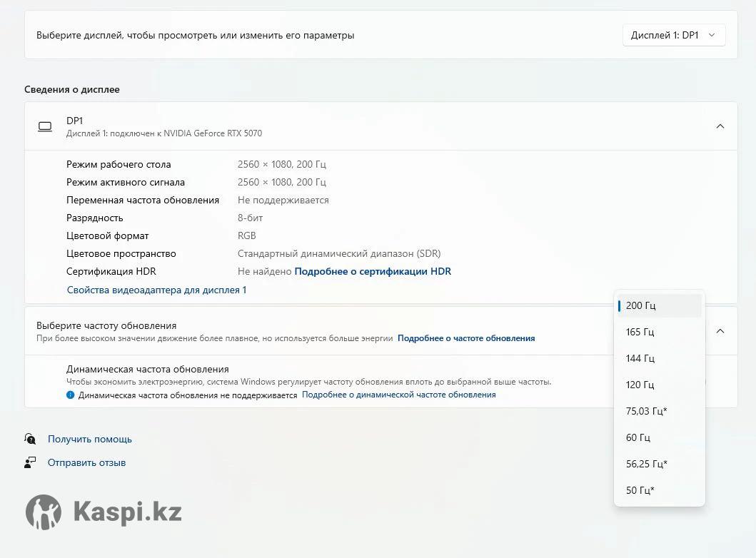Screen dimensions: 756x558
Task: Click the Kaspi.kz logo icon
Action: tap(44, 512)
